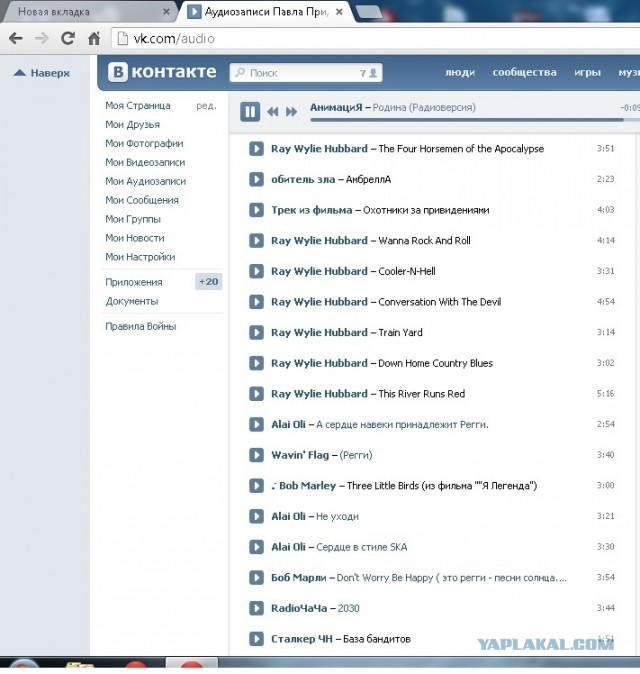The image size is (640, 674).
Task: Skip to the next track
Action: 292,112
